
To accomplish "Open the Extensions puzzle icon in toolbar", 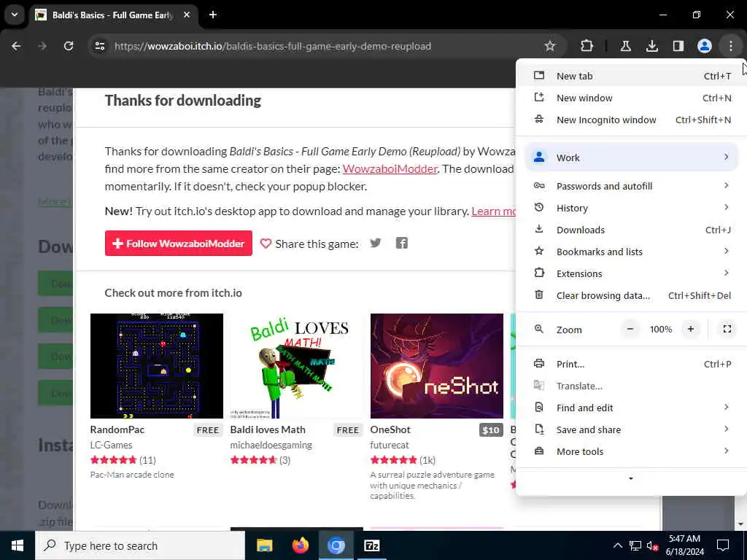I will pos(587,46).
